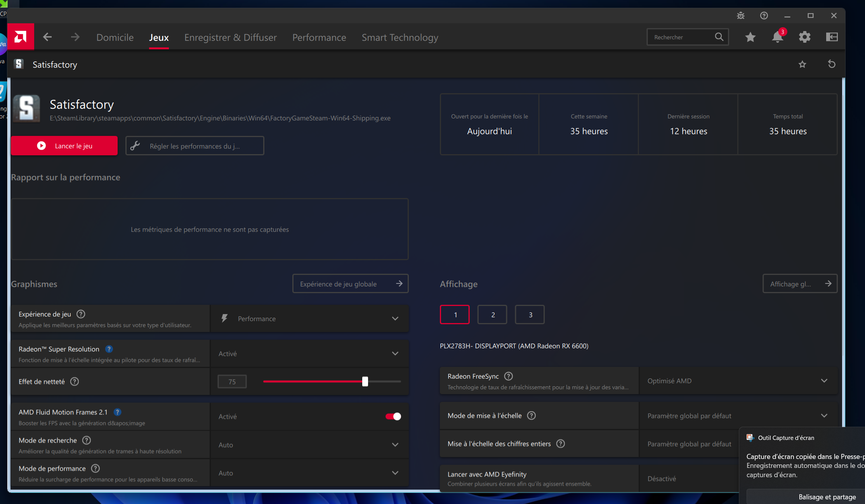Click the Lancer le jeu button
This screenshot has height=504, width=865.
64,146
